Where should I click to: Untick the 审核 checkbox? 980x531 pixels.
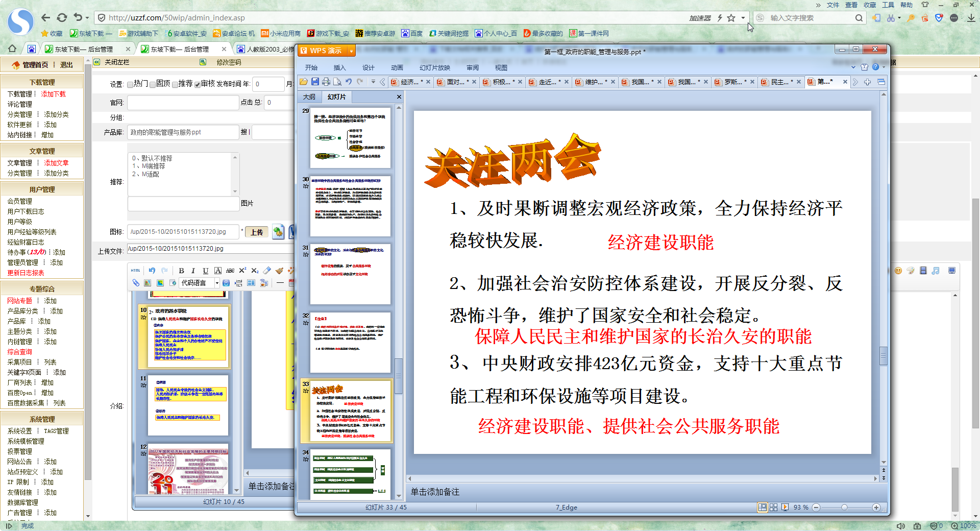[x=198, y=84]
